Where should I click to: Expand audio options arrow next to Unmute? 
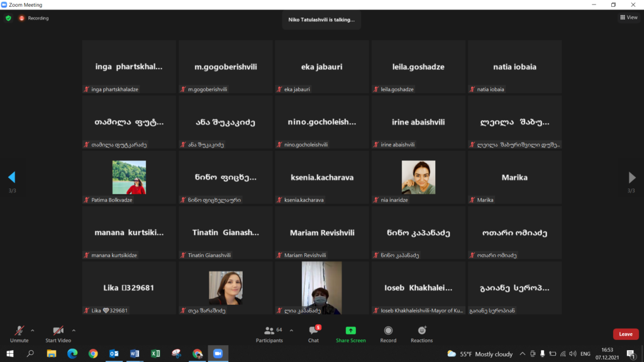[33, 330]
